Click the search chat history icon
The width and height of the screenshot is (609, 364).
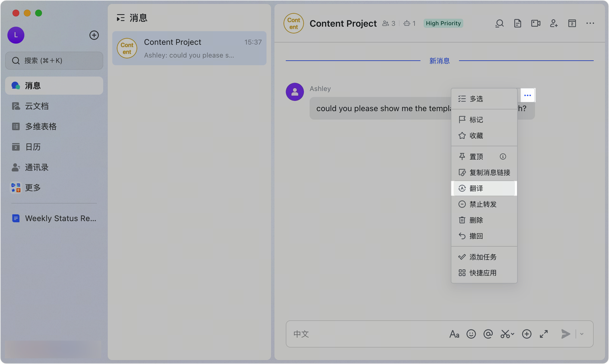499,23
